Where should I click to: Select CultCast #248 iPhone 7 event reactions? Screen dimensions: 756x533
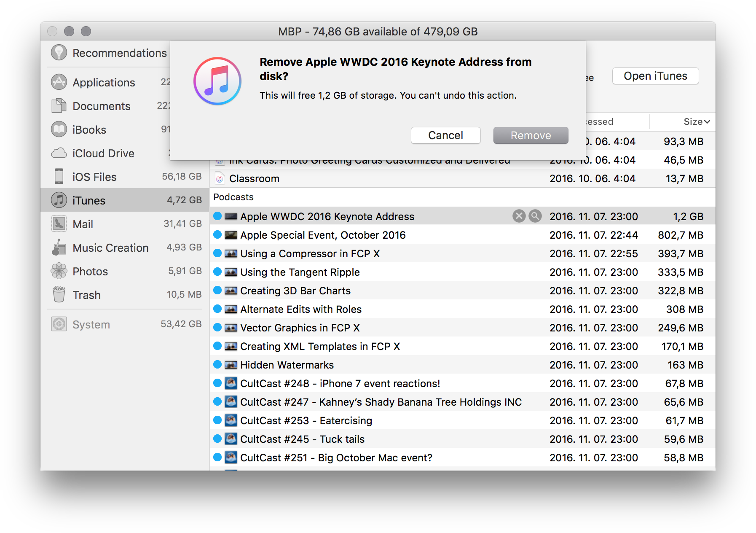pyautogui.click(x=462, y=383)
